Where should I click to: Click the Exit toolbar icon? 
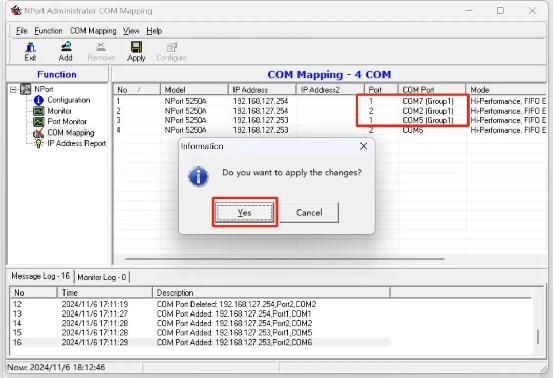30,52
